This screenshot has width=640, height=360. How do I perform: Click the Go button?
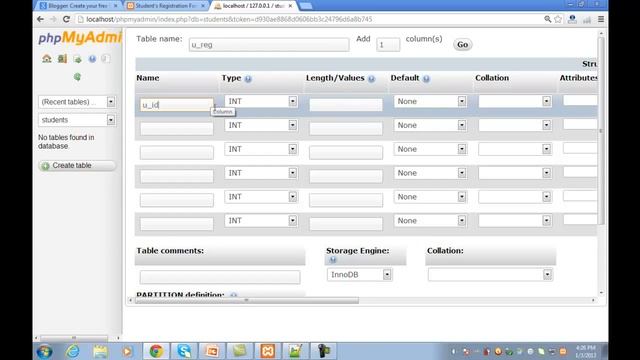pos(462,44)
